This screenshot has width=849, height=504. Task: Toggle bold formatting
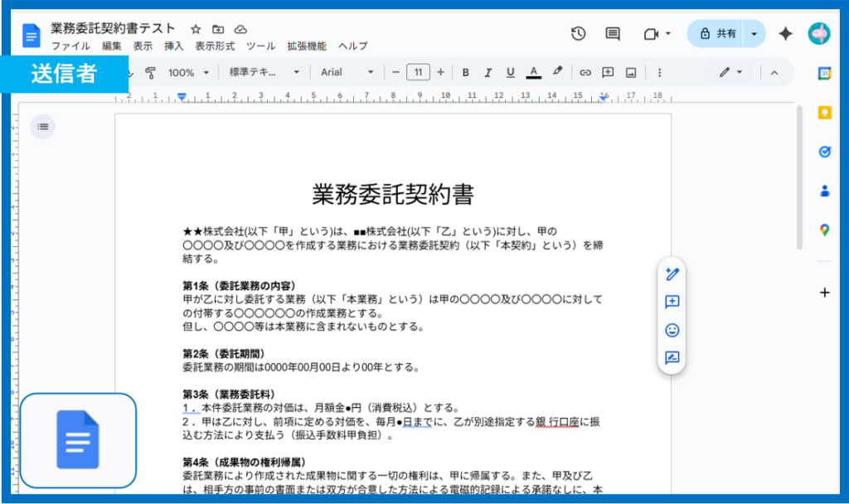click(465, 72)
